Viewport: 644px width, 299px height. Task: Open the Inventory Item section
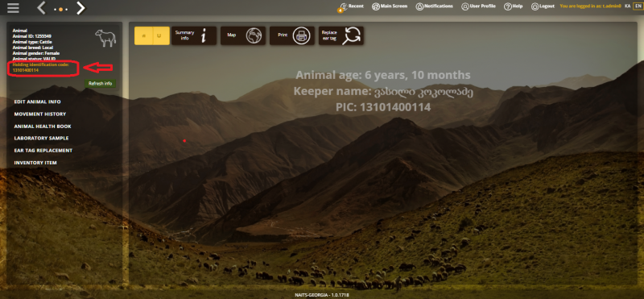[x=35, y=163]
